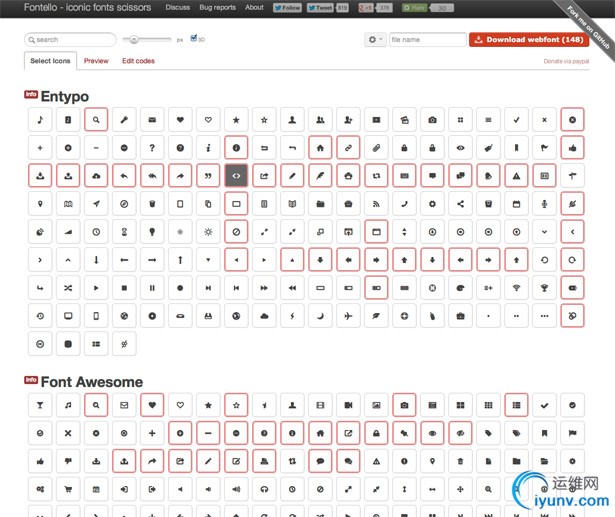Click the Twitter Follow button
Image resolution: width=615 pixels, height=517 pixels.
point(287,8)
